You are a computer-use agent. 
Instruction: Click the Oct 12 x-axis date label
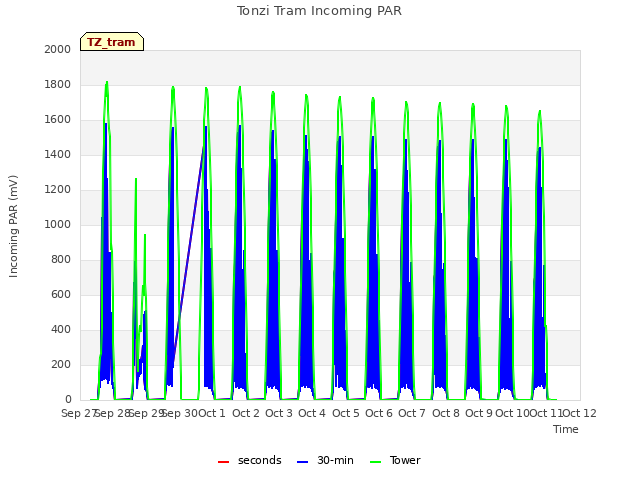[579, 413]
